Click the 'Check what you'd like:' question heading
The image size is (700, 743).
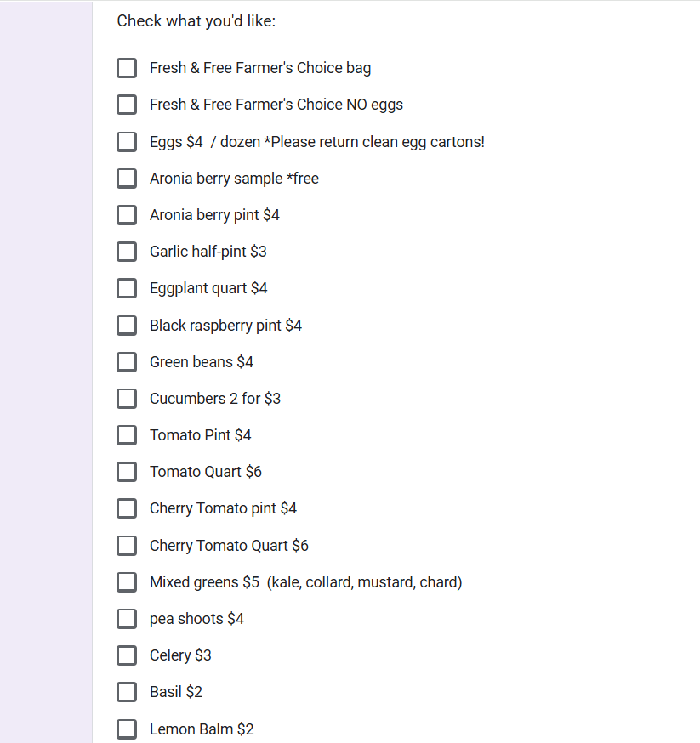(x=196, y=21)
